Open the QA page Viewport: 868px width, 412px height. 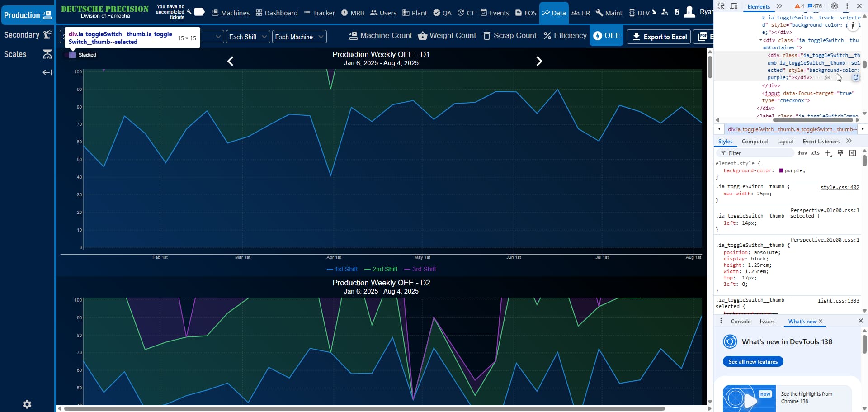pos(442,13)
